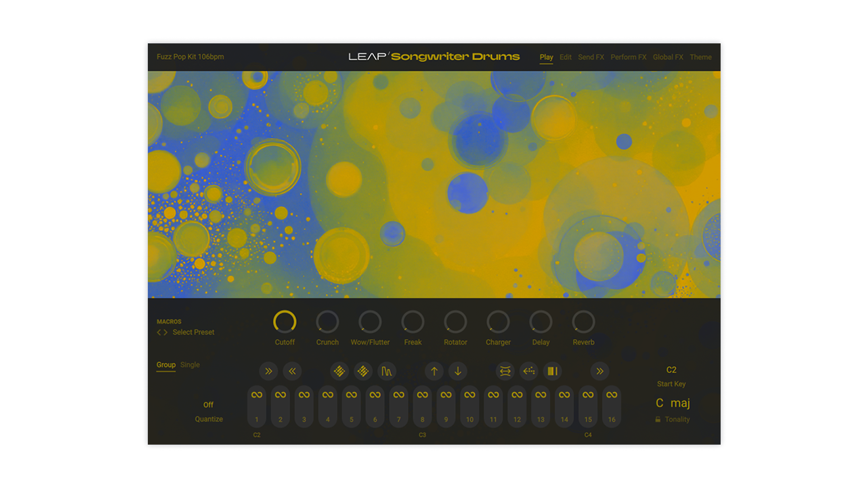
Task: Click the waveform shape icon next to randomize
Action: coord(387,371)
